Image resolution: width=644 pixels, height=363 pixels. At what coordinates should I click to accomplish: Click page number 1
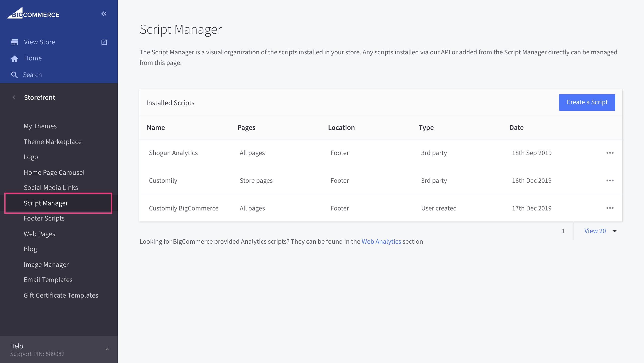point(563,231)
